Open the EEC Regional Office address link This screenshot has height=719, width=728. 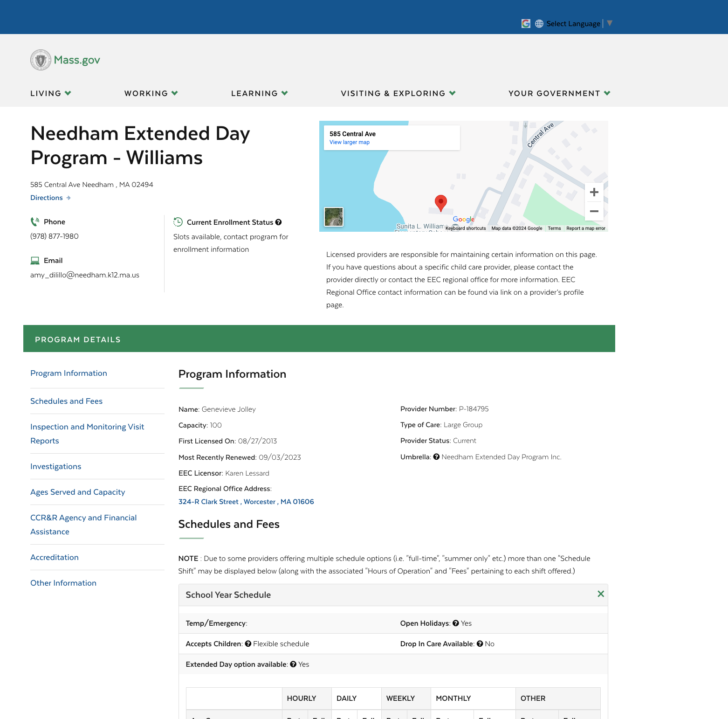tap(246, 502)
